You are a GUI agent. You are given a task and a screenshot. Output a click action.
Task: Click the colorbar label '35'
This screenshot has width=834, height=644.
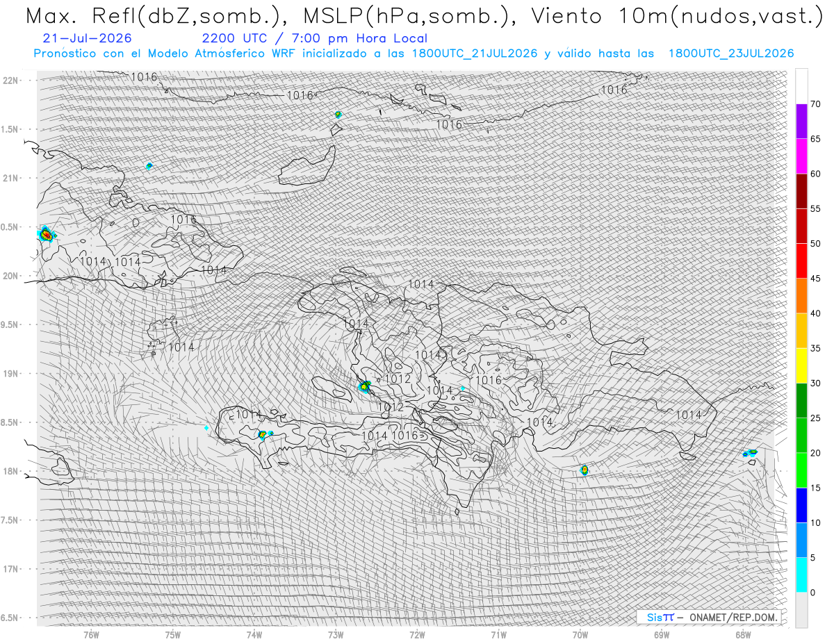click(815, 348)
